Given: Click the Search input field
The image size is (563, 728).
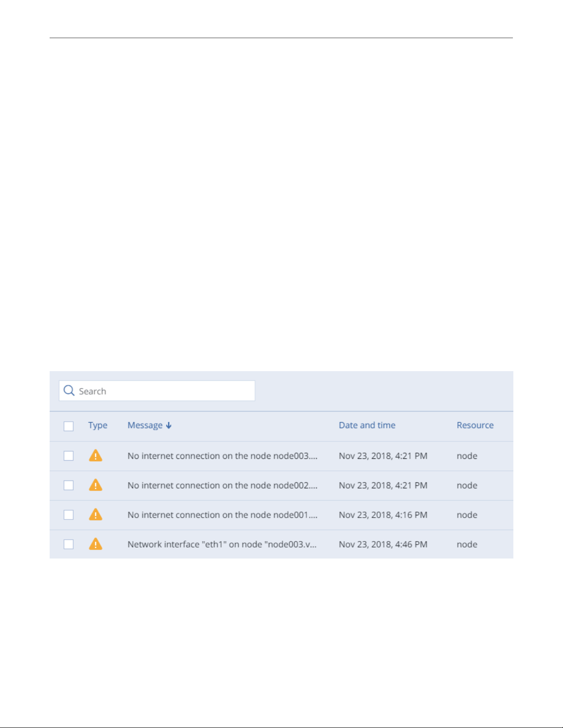Looking at the screenshot, I should pos(157,391).
